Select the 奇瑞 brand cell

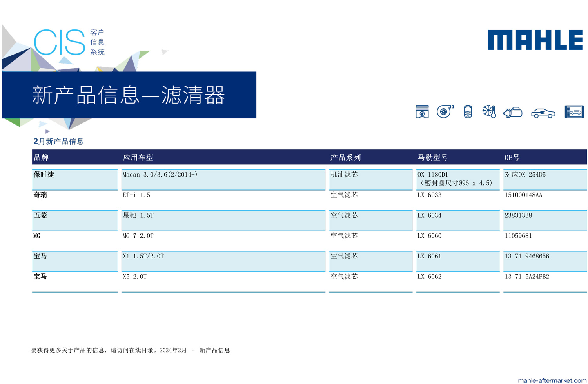75,200
